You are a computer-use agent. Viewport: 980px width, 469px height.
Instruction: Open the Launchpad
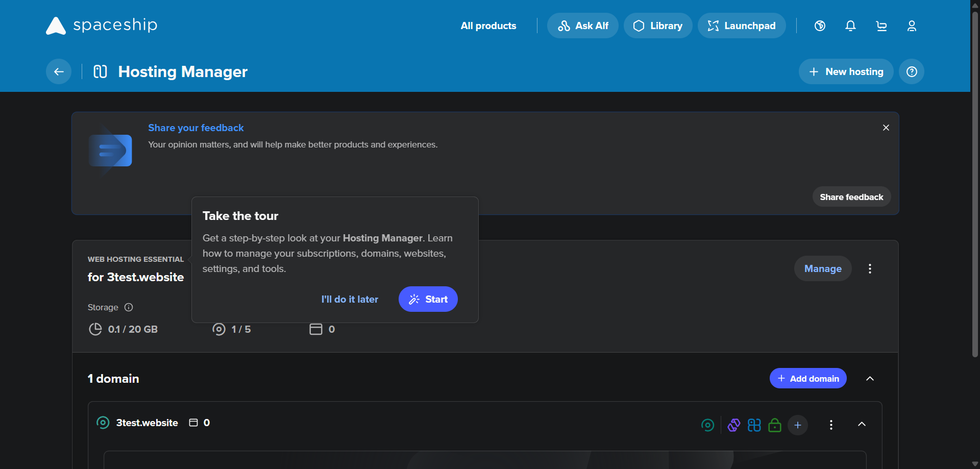(x=741, y=26)
